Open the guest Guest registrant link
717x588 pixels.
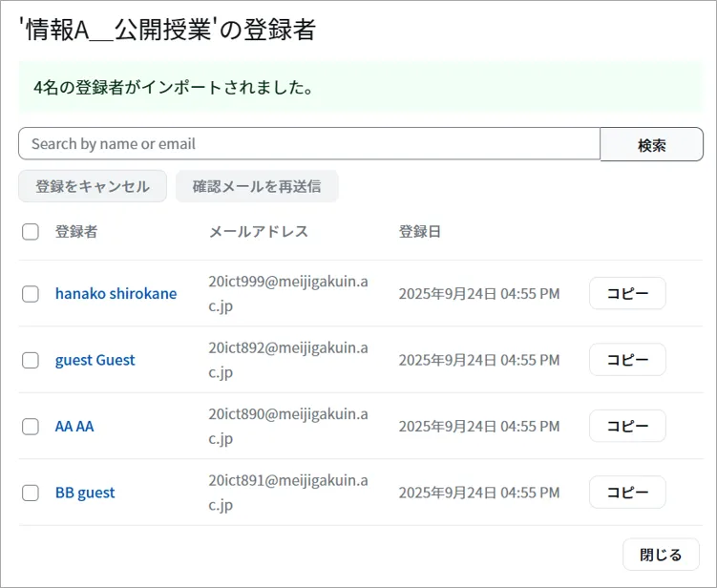95,360
